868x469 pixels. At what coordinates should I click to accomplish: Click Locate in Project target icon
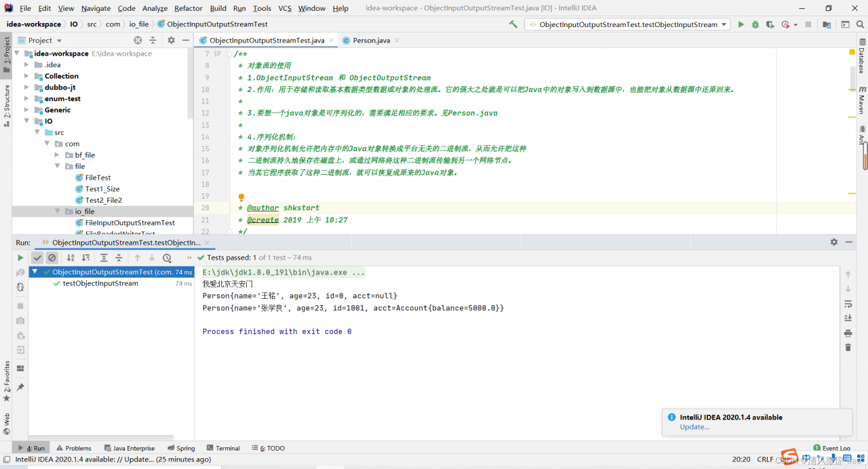[x=138, y=40]
